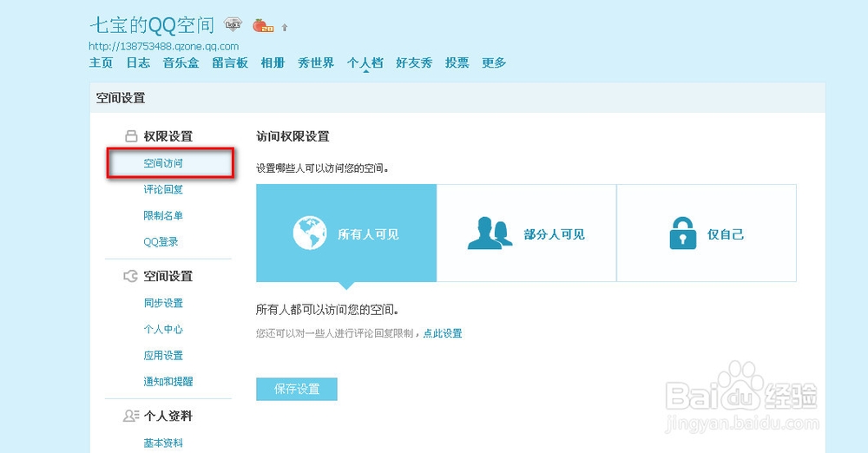The height and width of the screenshot is (453, 868).
Task: Click the small upward arrow icon
Action: tap(285, 27)
